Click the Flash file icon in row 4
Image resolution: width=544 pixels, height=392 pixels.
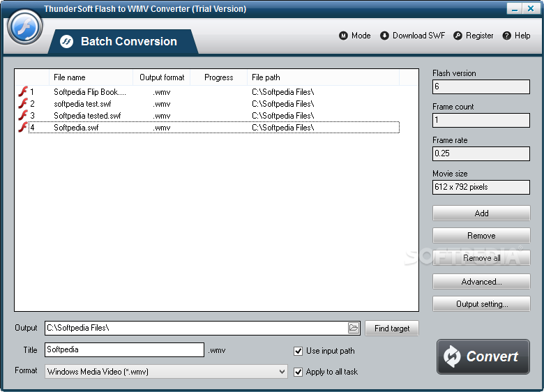[x=23, y=127]
